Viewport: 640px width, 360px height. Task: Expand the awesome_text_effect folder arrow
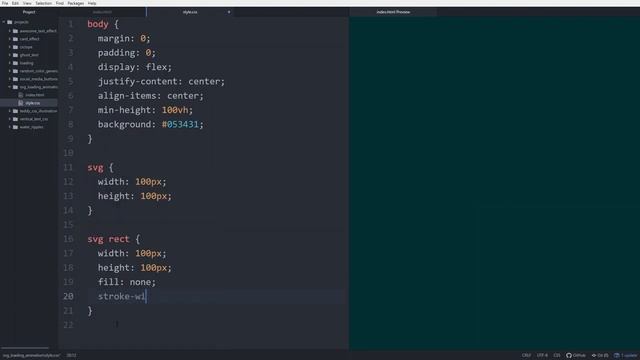(x=10, y=31)
